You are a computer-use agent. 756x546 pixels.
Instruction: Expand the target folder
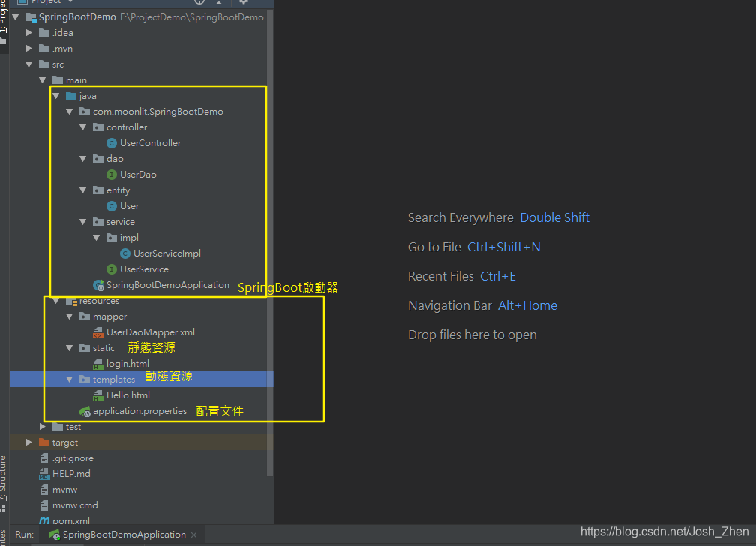point(29,442)
